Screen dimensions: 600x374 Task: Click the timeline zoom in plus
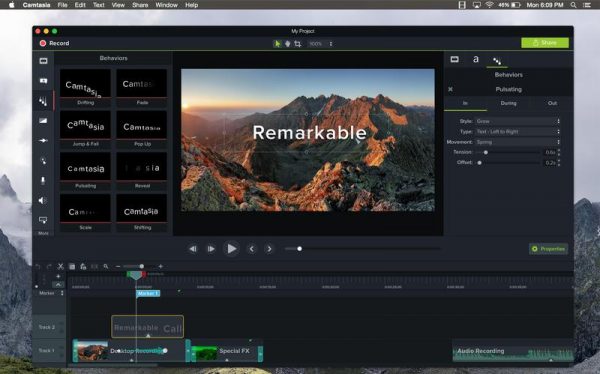[x=161, y=266]
